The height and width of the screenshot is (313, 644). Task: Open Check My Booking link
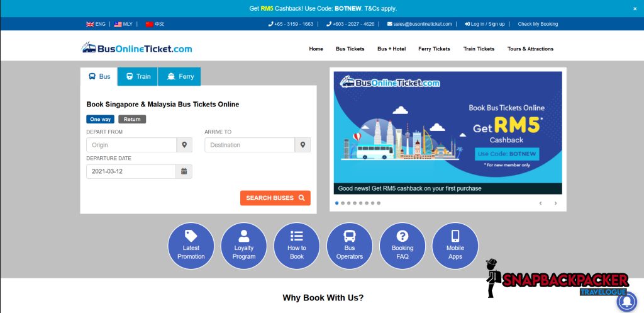click(538, 25)
